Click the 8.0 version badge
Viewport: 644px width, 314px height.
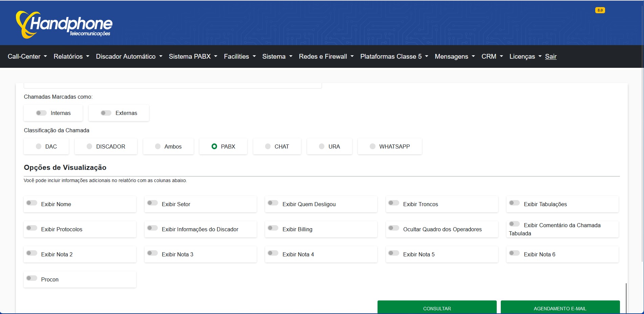pos(600,10)
